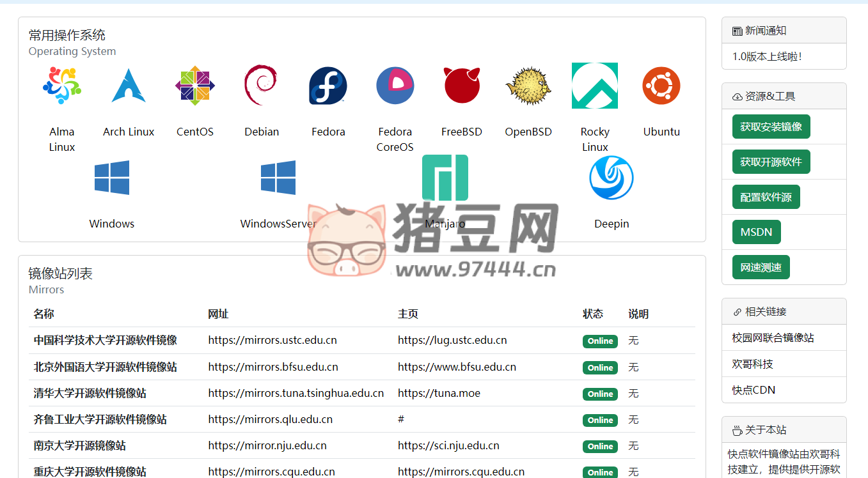Choose the CentOS logo icon
The width and height of the screenshot is (868, 478).
click(195, 86)
